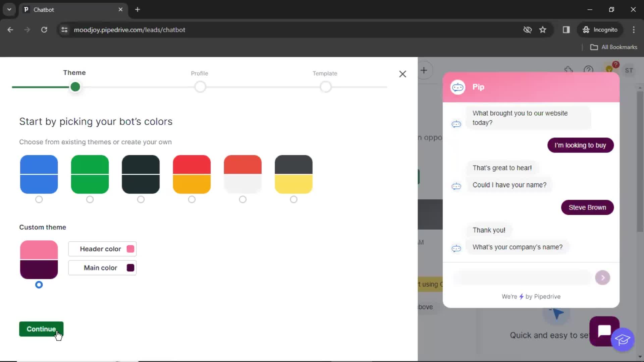
Task: Select the gray and yellow theme radio button
Action: click(x=294, y=199)
